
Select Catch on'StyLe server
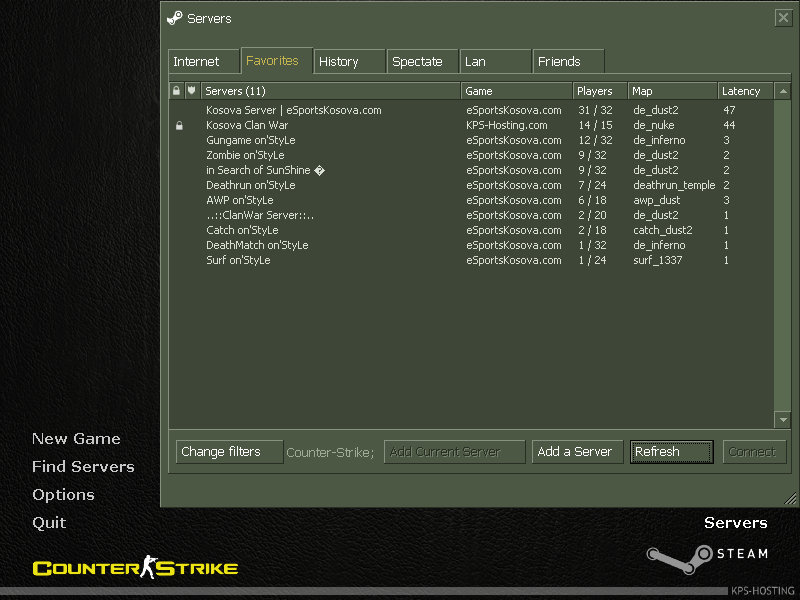[x=471, y=230]
